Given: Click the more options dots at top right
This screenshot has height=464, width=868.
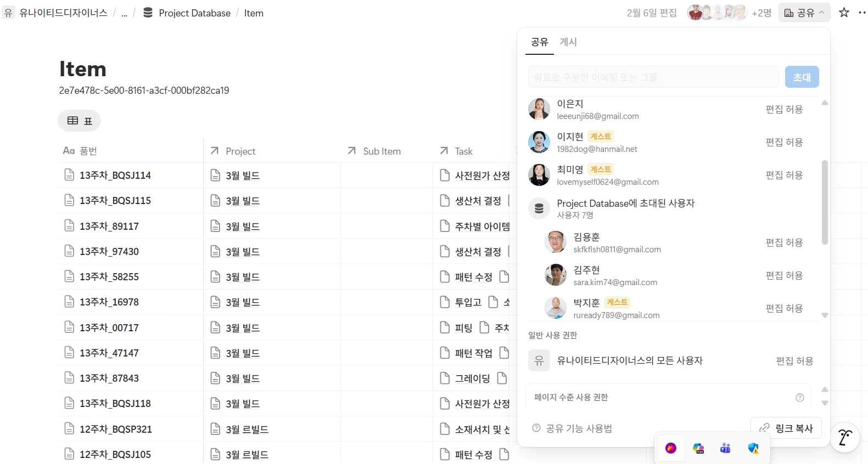Looking at the screenshot, I should (862, 13).
